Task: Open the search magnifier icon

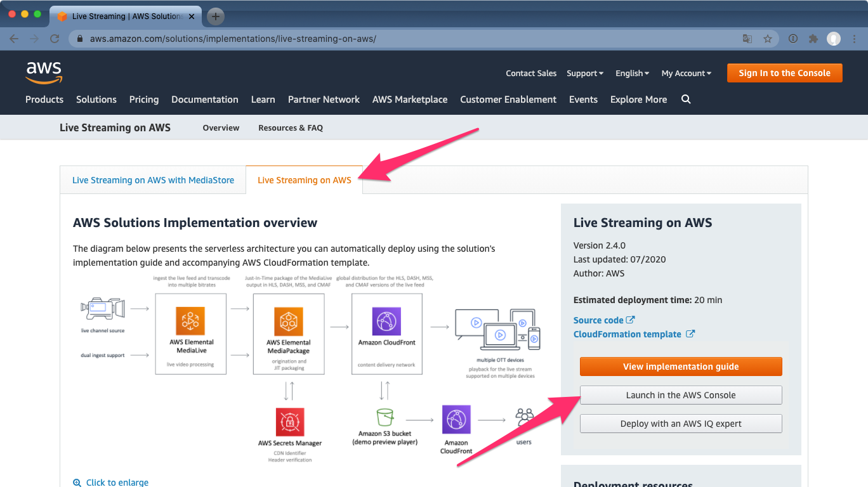Action: pyautogui.click(x=686, y=99)
